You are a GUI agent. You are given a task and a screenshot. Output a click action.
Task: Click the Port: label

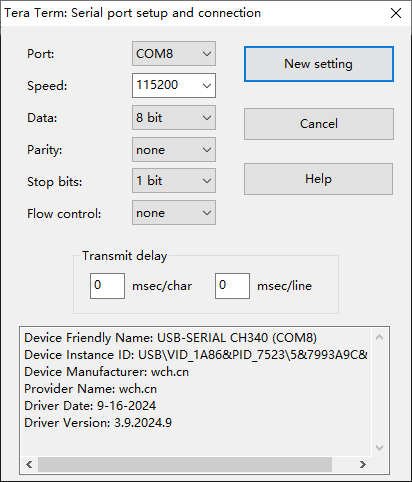40,54
